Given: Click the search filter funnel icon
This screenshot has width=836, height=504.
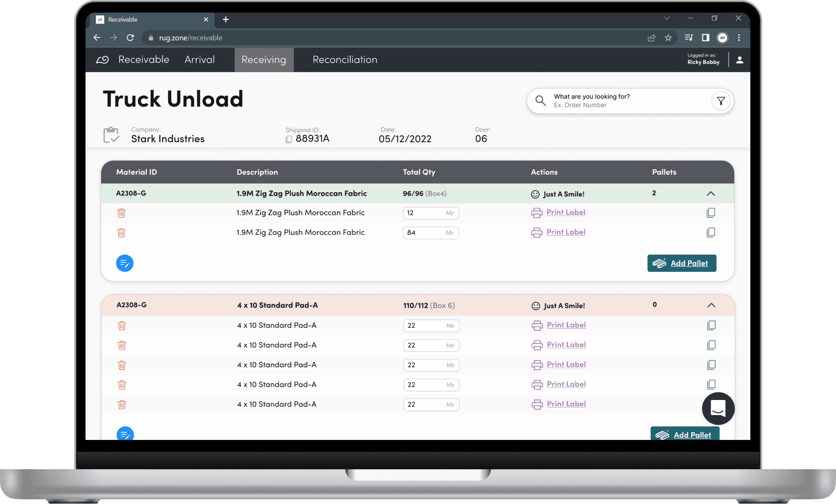Looking at the screenshot, I should click(x=720, y=101).
